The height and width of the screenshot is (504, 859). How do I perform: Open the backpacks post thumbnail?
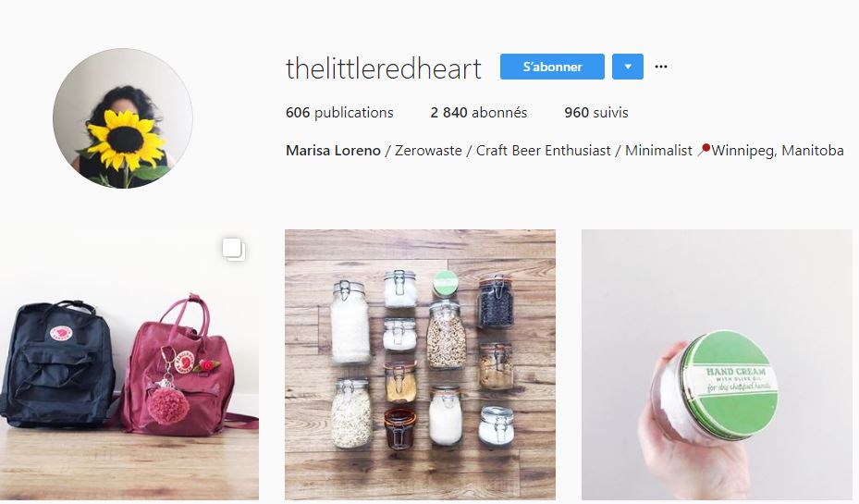pos(129,365)
